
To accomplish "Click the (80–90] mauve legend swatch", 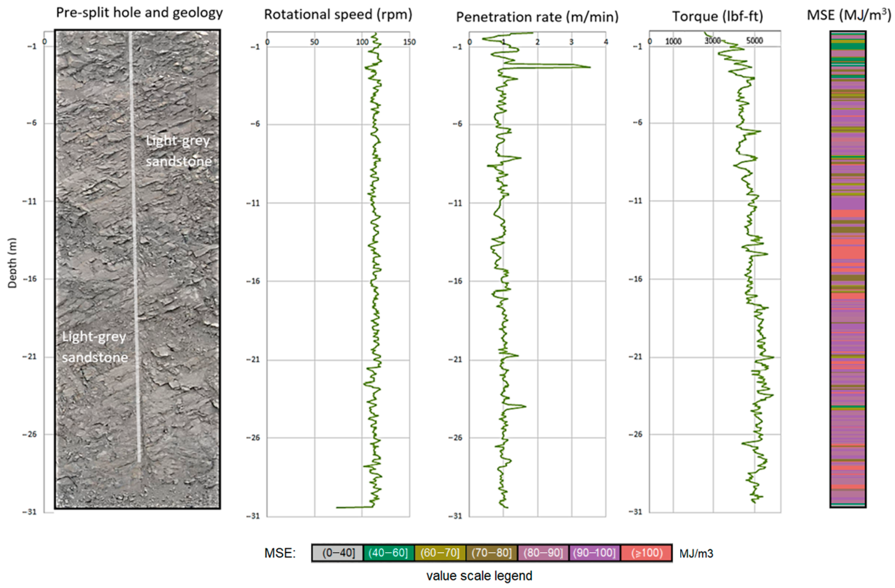I will [x=543, y=553].
